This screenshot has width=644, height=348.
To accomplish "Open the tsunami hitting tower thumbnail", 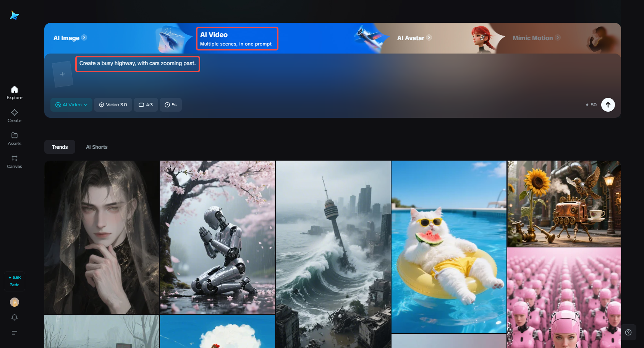I will tap(333, 254).
